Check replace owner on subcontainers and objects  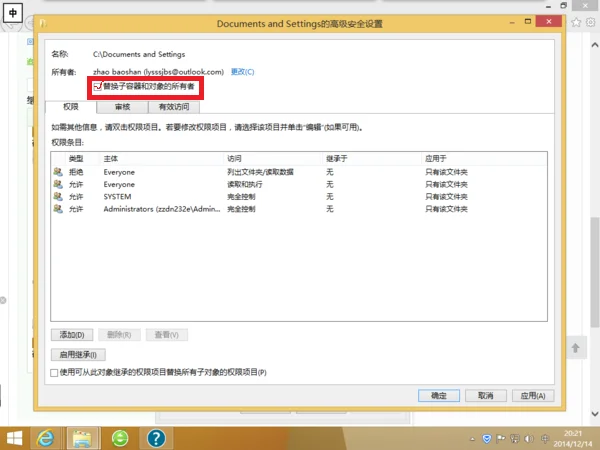pyautogui.click(x=98, y=86)
